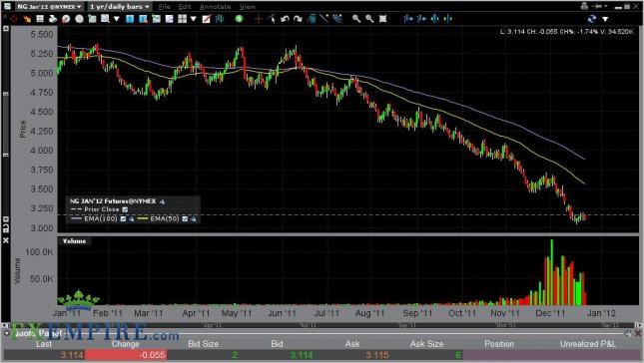Click the green circular status icon

239,19
